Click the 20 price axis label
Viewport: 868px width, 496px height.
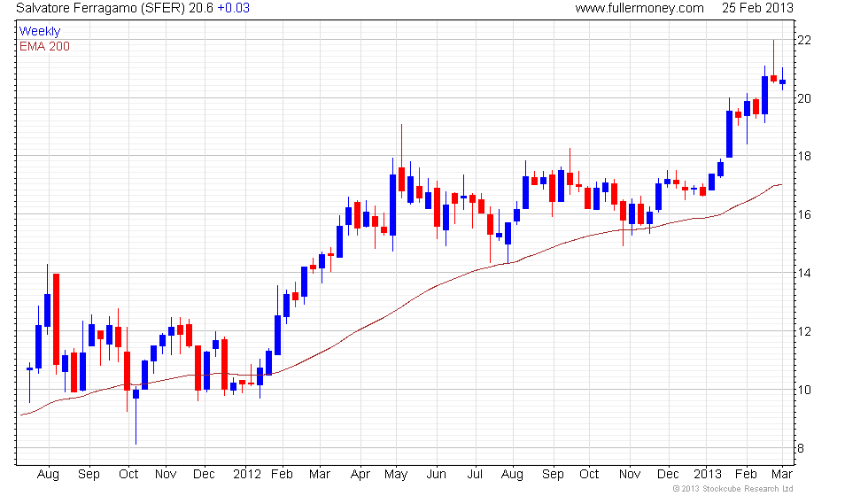(x=804, y=98)
